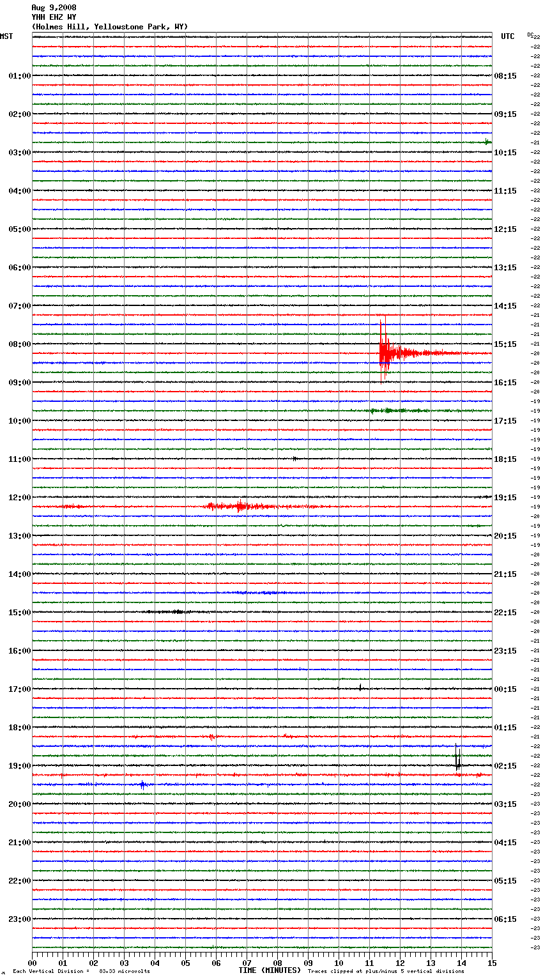Image resolution: width=543 pixels, height=980 pixels.
Task: Click the MST column header
Action: [x=6, y=37]
